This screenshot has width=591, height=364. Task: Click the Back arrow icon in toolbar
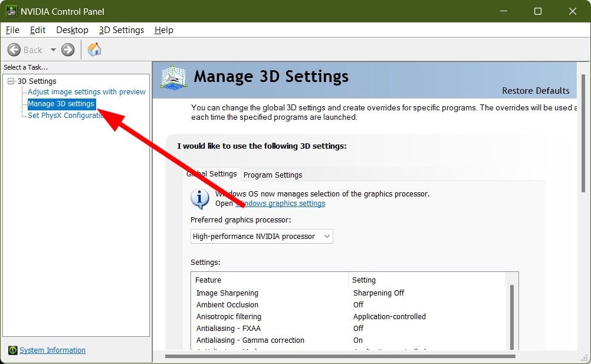point(14,50)
